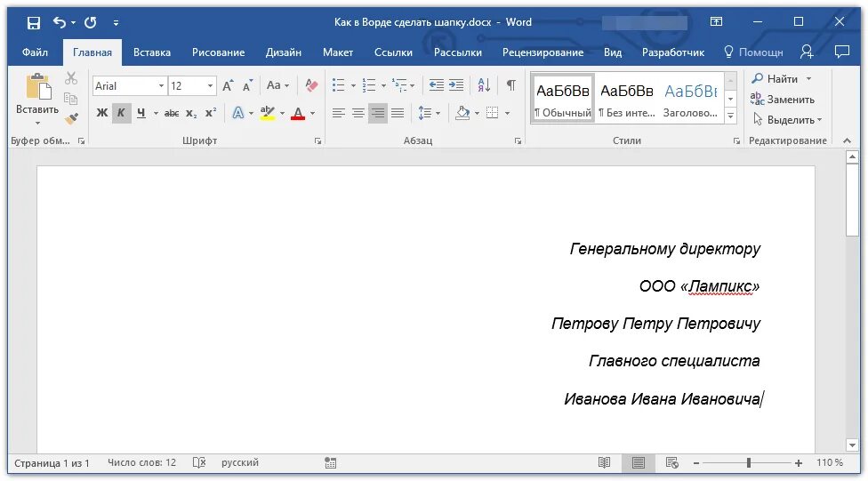Clear all formatting with eraser icon
Screen dimensions: 868x481
click(x=311, y=85)
